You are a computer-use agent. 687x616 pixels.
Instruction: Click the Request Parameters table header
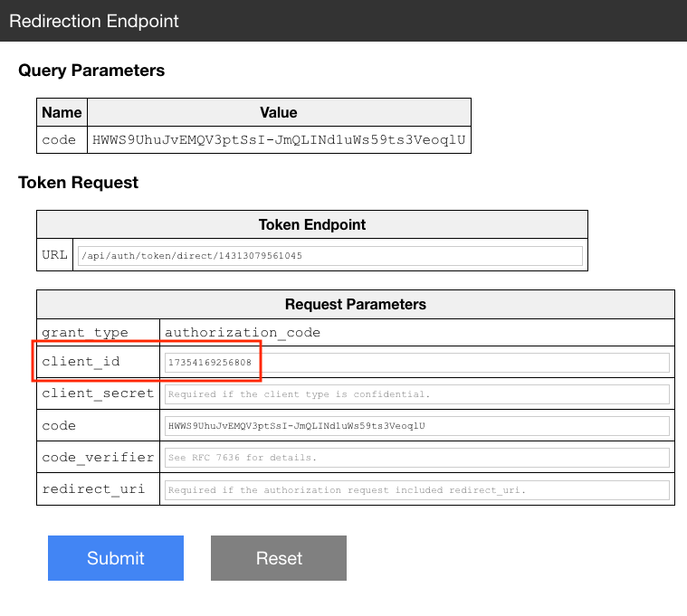coord(356,304)
